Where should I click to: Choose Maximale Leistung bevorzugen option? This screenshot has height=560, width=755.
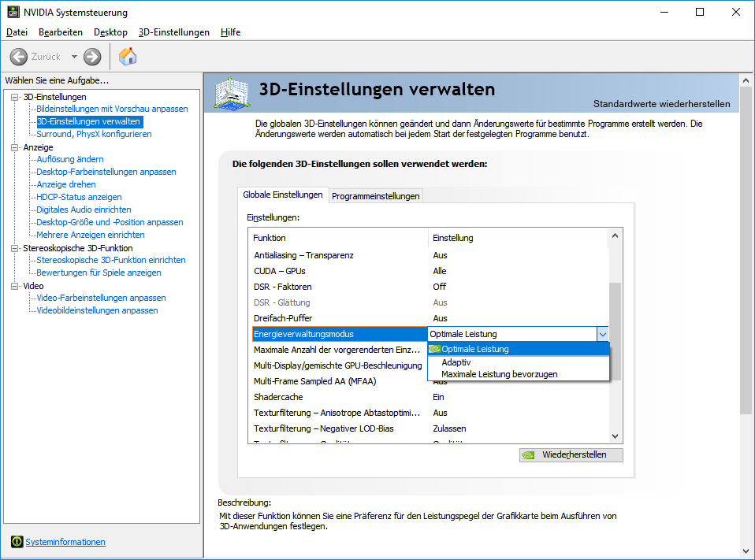(518, 374)
